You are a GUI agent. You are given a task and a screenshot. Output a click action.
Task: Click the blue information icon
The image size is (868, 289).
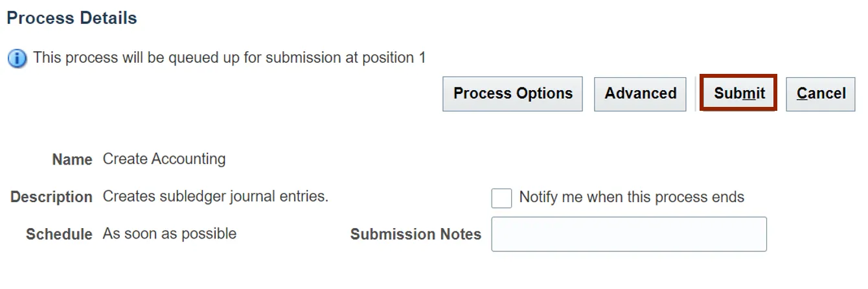(17, 58)
